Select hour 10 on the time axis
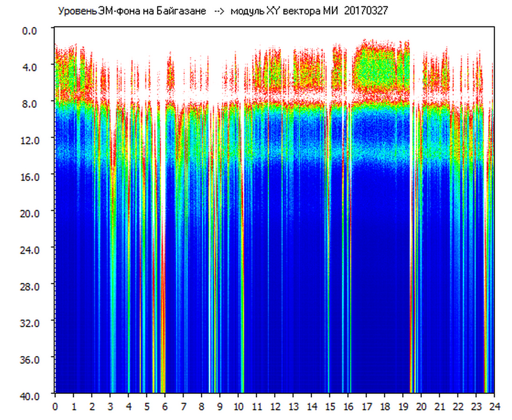 click(x=238, y=406)
